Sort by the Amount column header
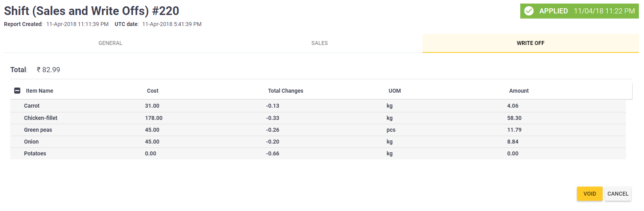Image resolution: width=644 pixels, height=211 pixels. pyautogui.click(x=519, y=91)
